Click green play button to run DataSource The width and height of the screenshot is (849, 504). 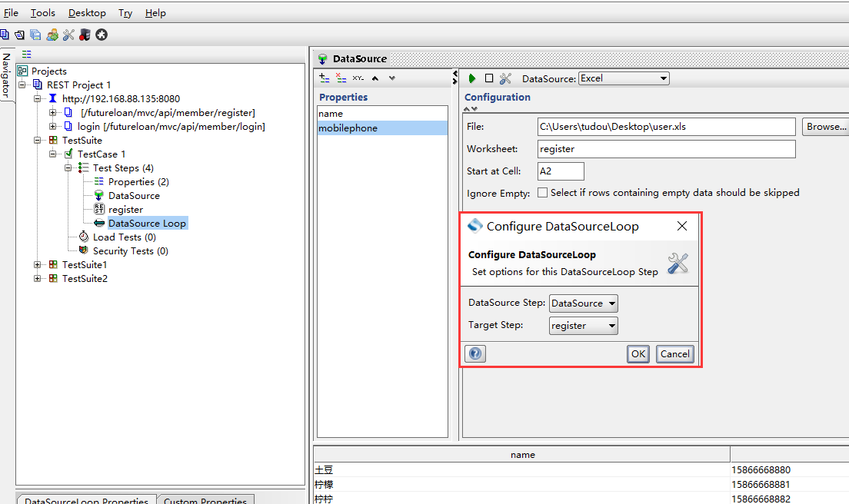click(x=472, y=78)
